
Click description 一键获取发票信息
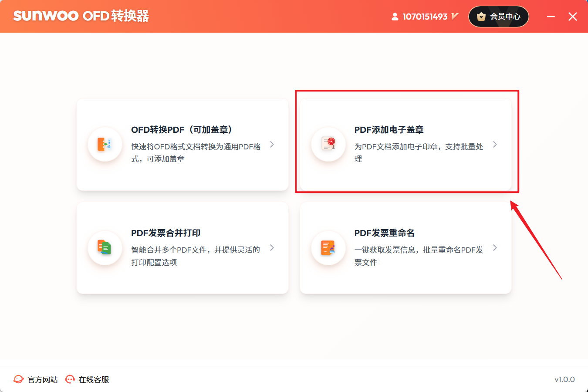click(x=419, y=256)
